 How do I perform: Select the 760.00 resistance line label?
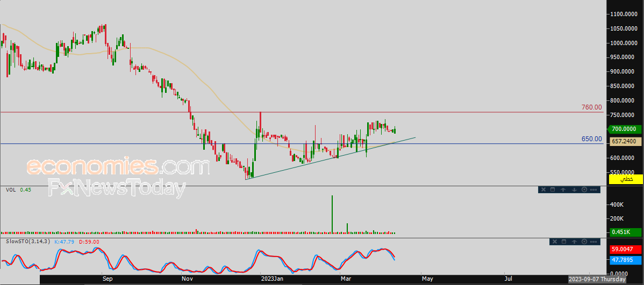[591, 107]
